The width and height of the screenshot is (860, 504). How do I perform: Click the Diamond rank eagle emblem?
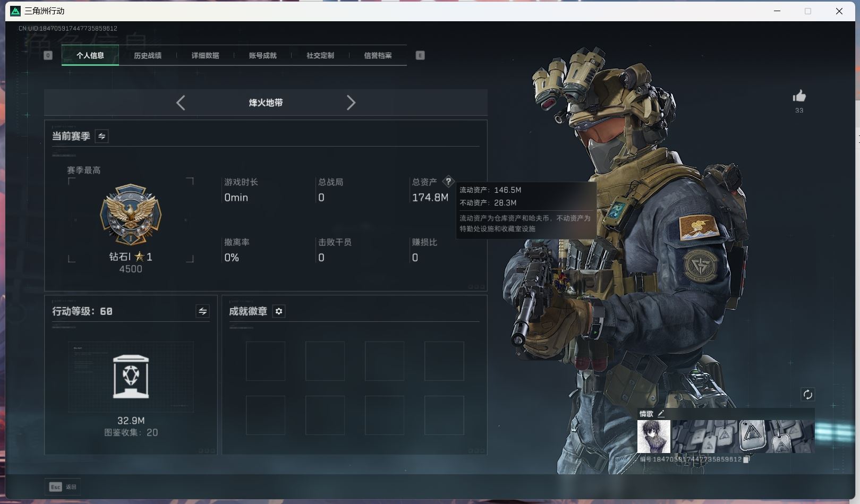[131, 215]
